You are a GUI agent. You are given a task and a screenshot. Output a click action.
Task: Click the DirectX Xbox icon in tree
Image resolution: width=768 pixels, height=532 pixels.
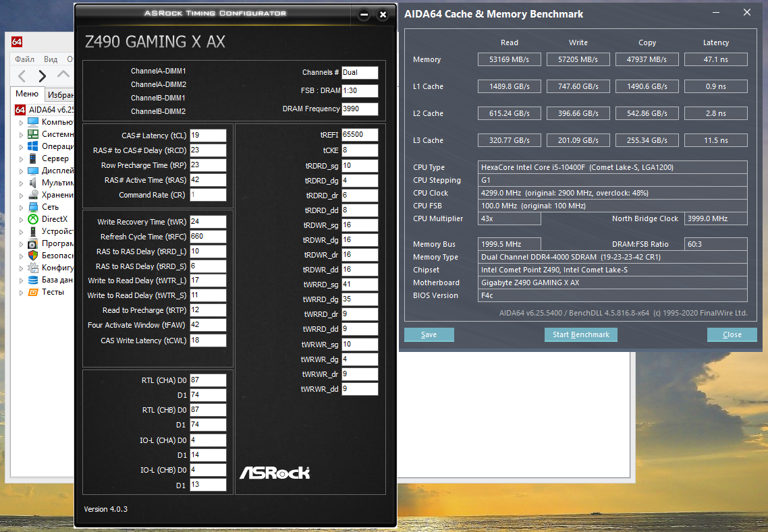point(33,219)
